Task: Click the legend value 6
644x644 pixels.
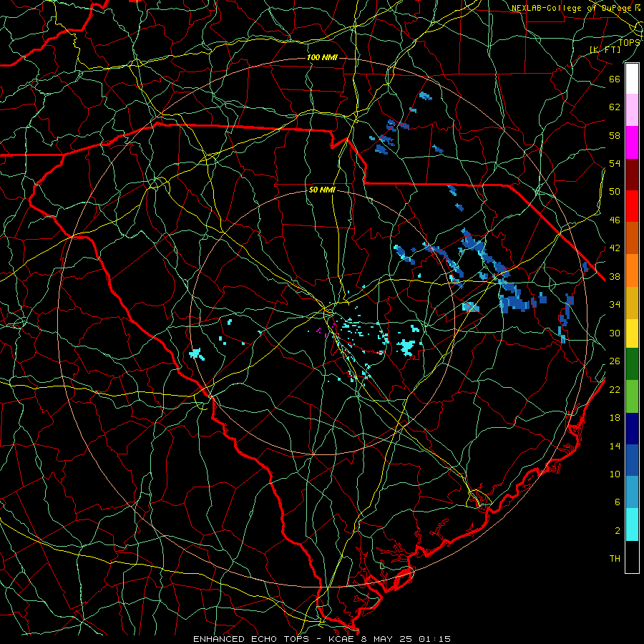Action: pos(618,502)
